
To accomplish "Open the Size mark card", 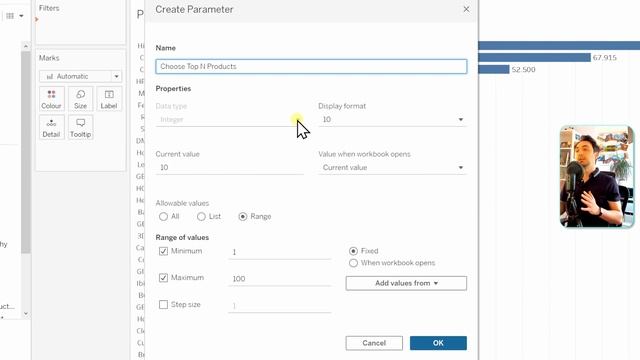I will click(x=80, y=99).
